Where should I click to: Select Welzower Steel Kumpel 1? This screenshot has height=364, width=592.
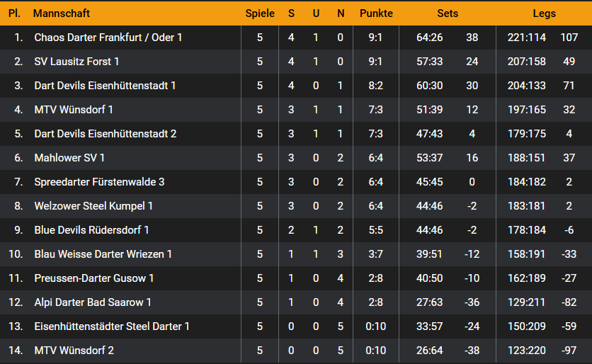[x=93, y=206]
